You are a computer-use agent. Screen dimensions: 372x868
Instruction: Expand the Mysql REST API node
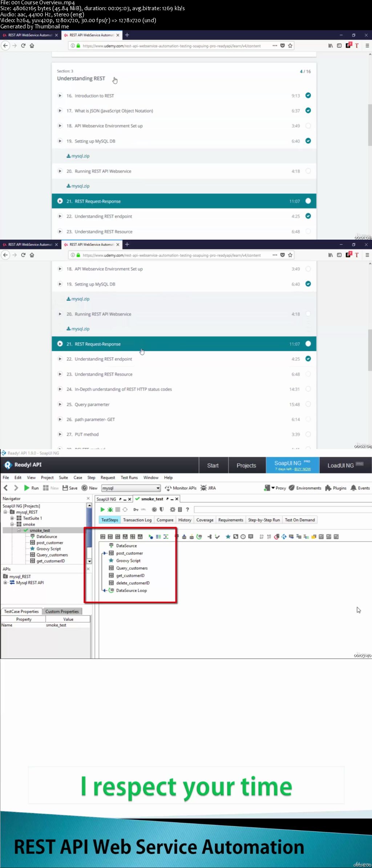[x=5, y=583]
